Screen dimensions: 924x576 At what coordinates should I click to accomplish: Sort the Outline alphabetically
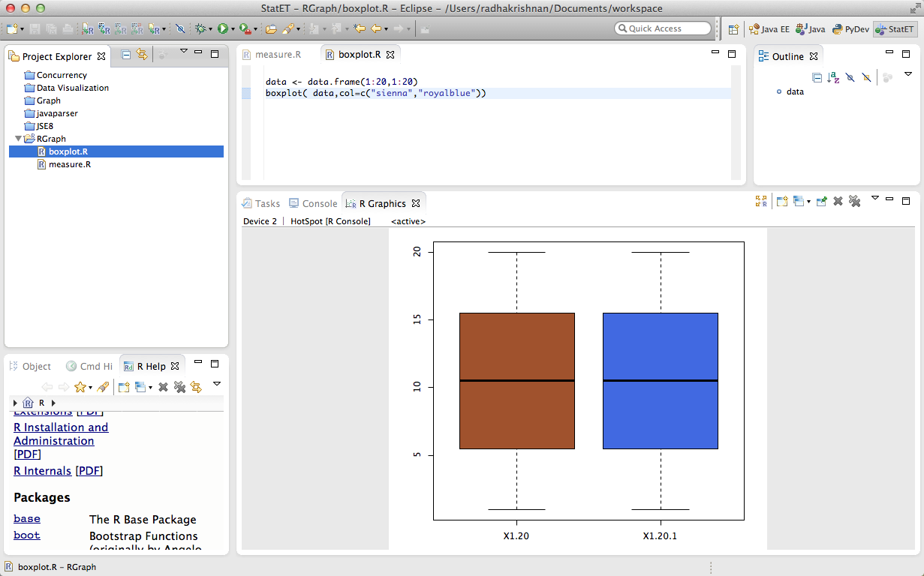833,77
